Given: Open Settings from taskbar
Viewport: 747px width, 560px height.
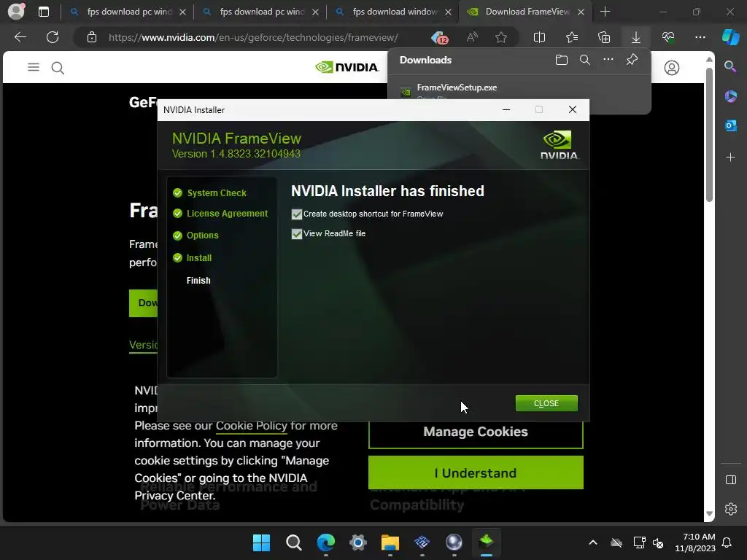Looking at the screenshot, I should [x=357, y=542].
